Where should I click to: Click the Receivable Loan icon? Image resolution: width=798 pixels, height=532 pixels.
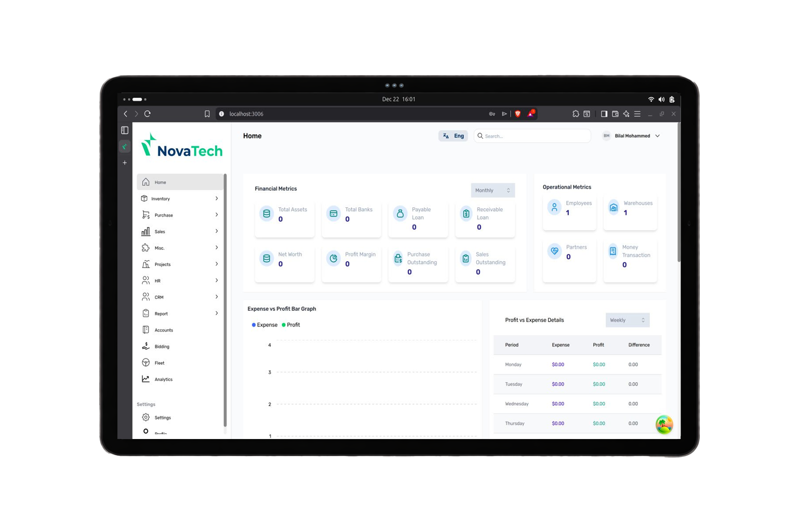pyautogui.click(x=467, y=214)
